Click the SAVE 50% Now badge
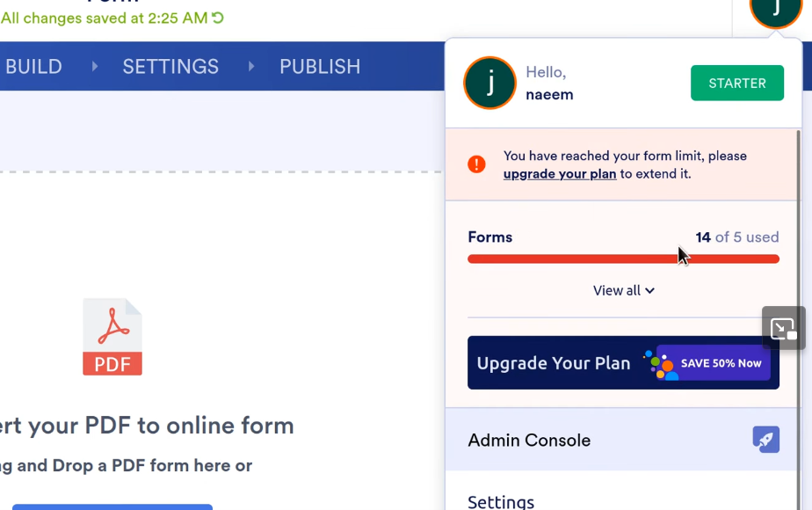Screen dimensions: 812x510 point(720,363)
